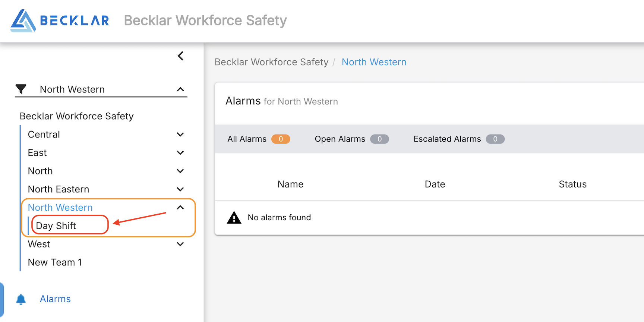Expand the Central team chevron
This screenshot has width=644, height=322.
(180, 135)
